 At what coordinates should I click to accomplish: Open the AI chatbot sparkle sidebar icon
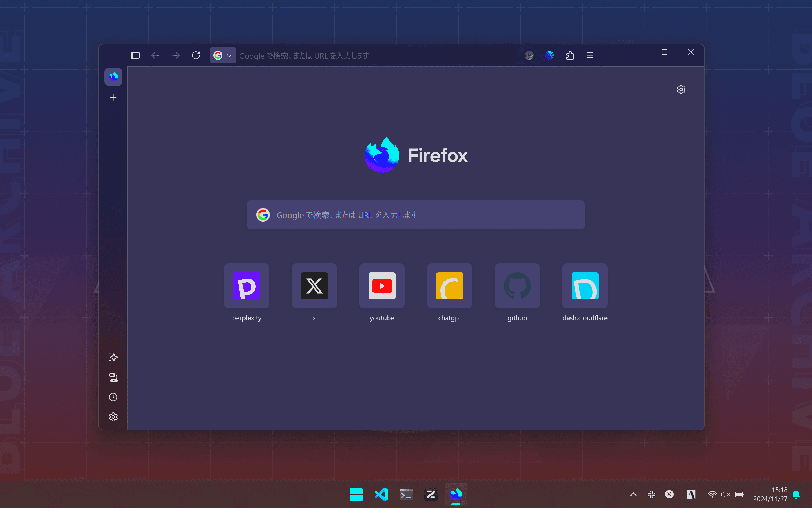(x=113, y=357)
